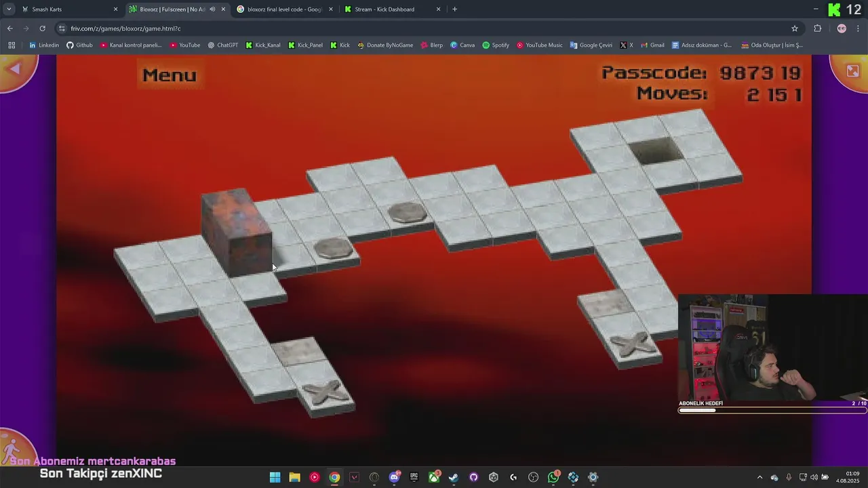The height and width of the screenshot is (488, 868).
Task: Click the Friv running figure corner icon
Action: pos(14,447)
